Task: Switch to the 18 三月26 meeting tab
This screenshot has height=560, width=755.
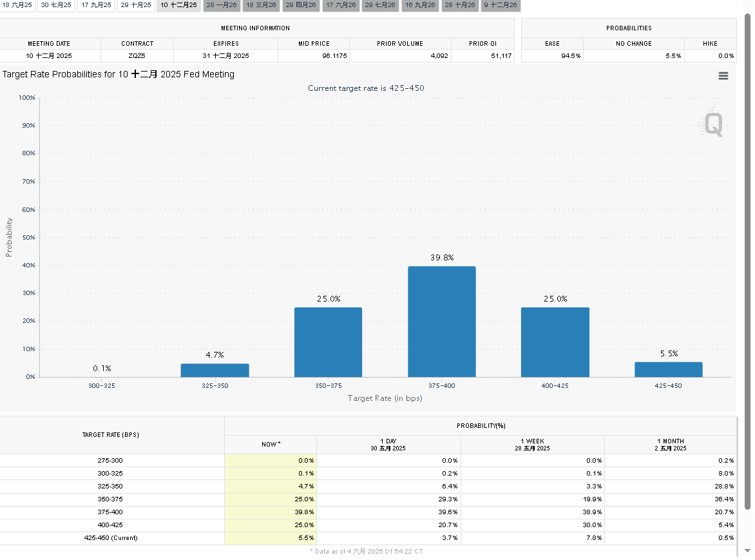Action: pos(261,5)
